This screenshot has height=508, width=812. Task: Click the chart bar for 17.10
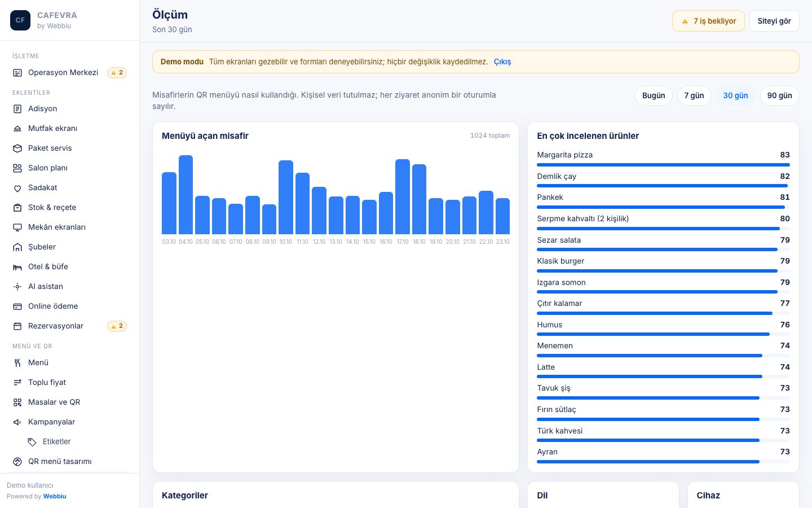click(403, 196)
